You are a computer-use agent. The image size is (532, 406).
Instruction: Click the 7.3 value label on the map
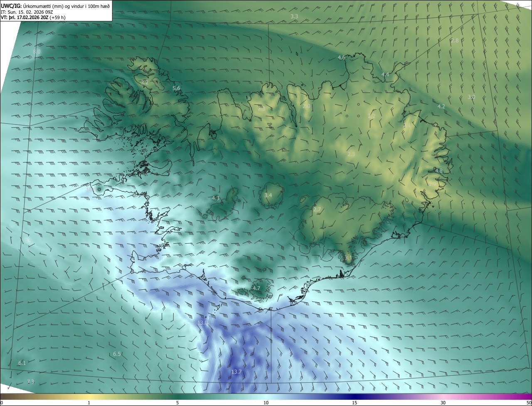[x=30, y=382]
